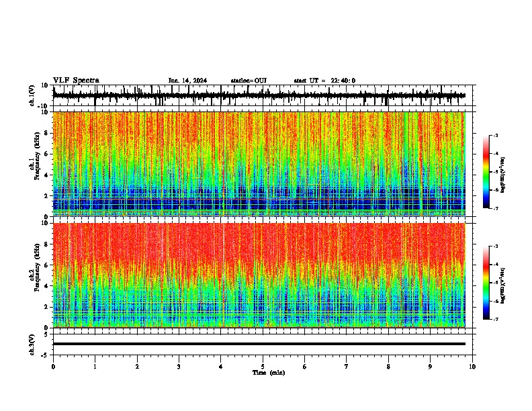The image size is (532, 411).
Task: Select the date text 'Jan. 14, 2024'
Action: click(187, 81)
